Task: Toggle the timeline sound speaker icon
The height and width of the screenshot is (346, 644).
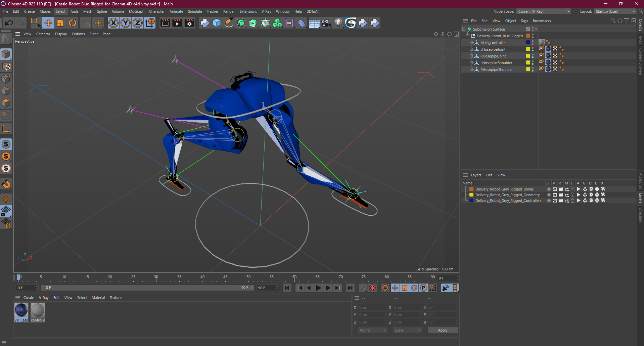Action: (x=446, y=288)
